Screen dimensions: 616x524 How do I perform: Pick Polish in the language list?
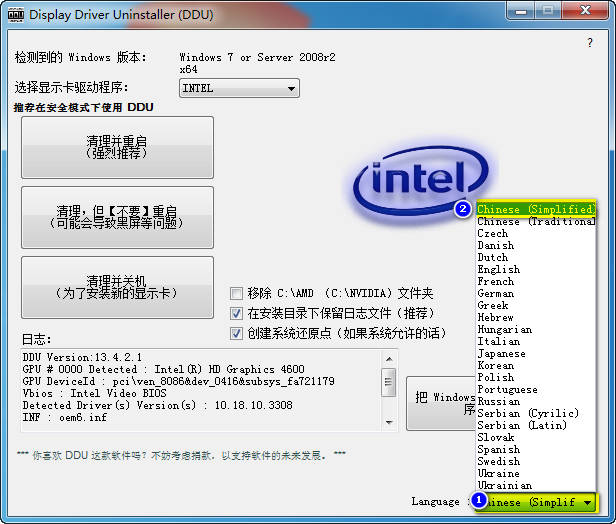click(x=536, y=377)
